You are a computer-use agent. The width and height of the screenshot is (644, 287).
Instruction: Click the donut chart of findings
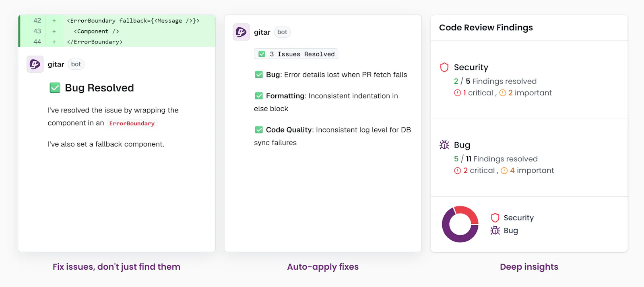460,224
